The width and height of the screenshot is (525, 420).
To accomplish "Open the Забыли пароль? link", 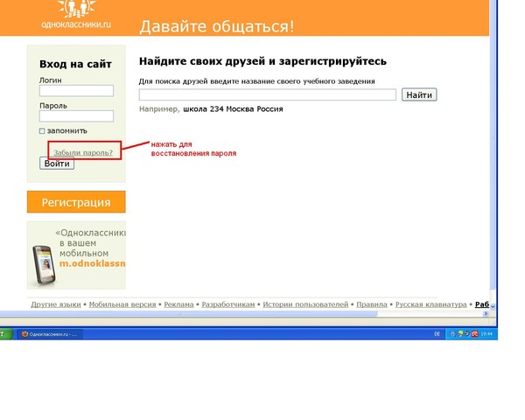I will tap(83, 153).
